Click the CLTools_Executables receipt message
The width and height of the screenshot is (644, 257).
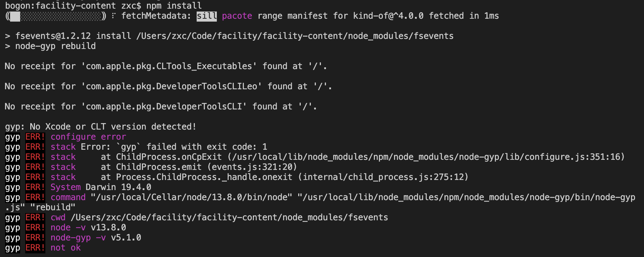tap(166, 66)
